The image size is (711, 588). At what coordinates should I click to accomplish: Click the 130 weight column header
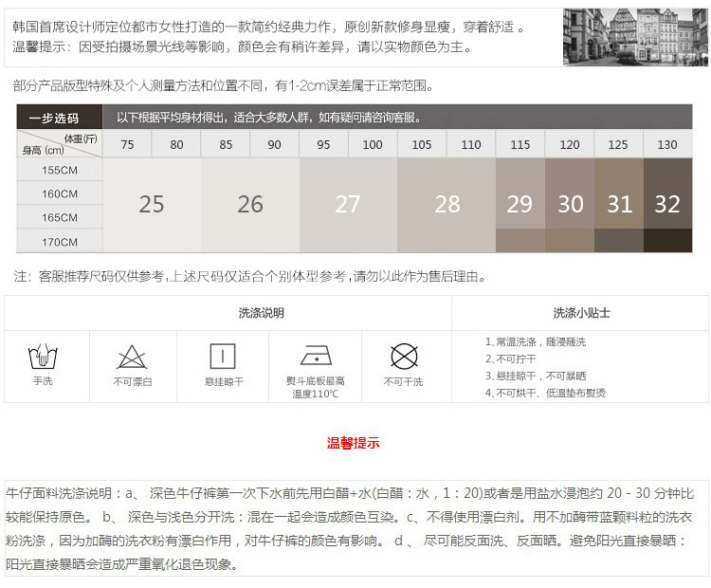pos(667,144)
